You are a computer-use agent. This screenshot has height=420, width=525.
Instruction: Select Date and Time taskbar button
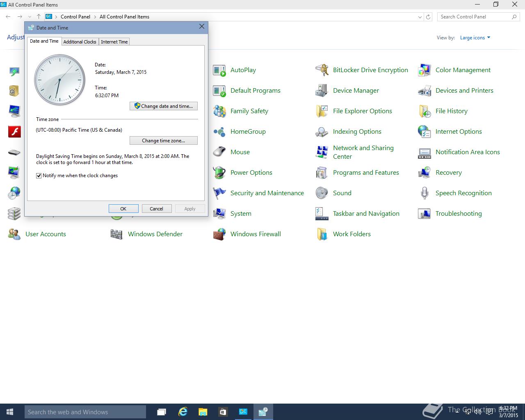pyautogui.click(x=263, y=412)
